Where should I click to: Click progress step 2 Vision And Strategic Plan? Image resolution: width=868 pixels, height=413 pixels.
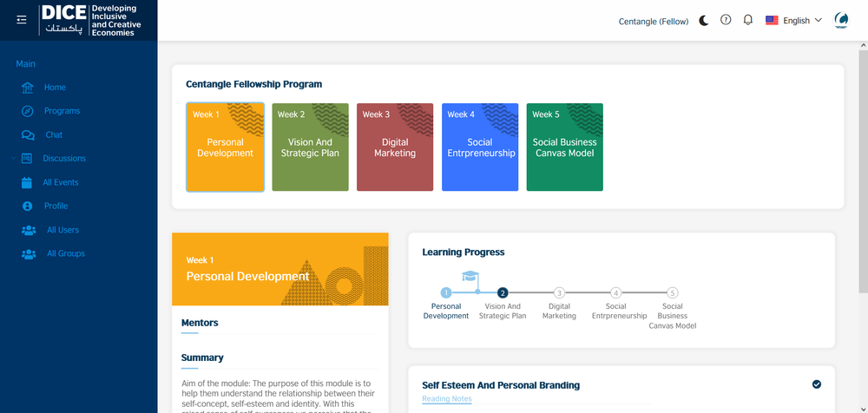(503, 293)
